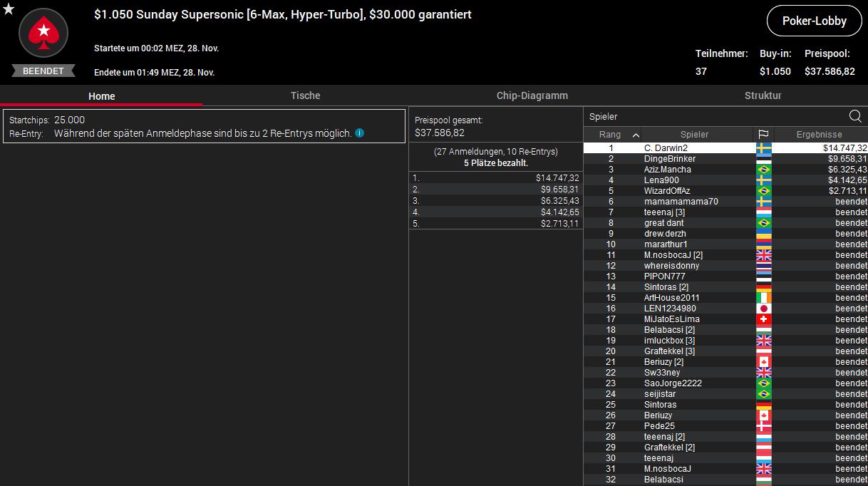The width and height of the screenshot is (868, 486).
Task: Open the Struktur tab
Action: click(763, 95)
